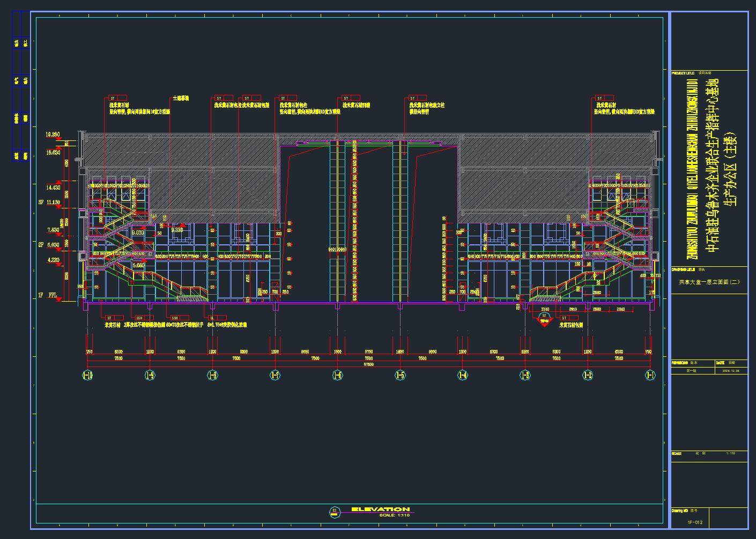756x539 pixels.
Task: Select the 1-5 grid axis bubble
Action: (400, 376)
